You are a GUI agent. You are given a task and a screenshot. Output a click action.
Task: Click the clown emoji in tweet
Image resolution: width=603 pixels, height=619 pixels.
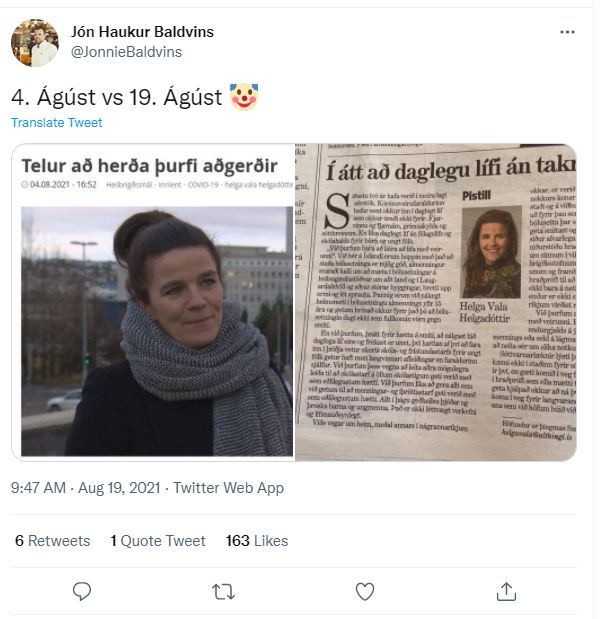[x=244, y=97]
